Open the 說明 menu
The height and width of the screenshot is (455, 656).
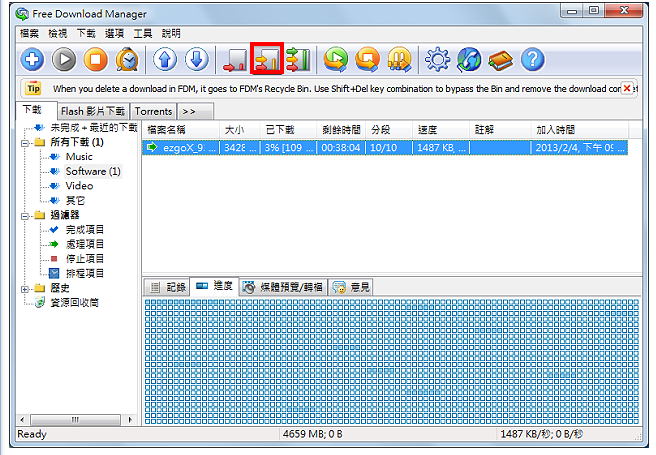(x=171, y=33)
